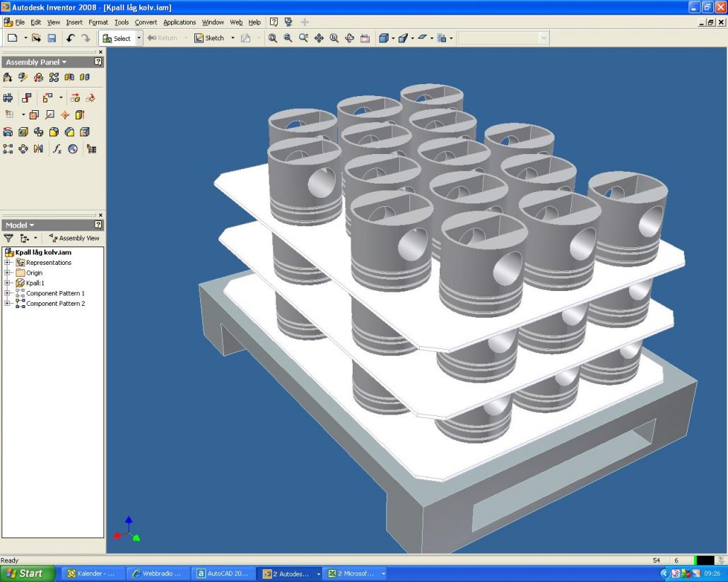Image resolution: width=728 pixels, height=582 pixels.
Task: Toggle the Select mode button
Action: pyautogui.click(x=117, y=38)
